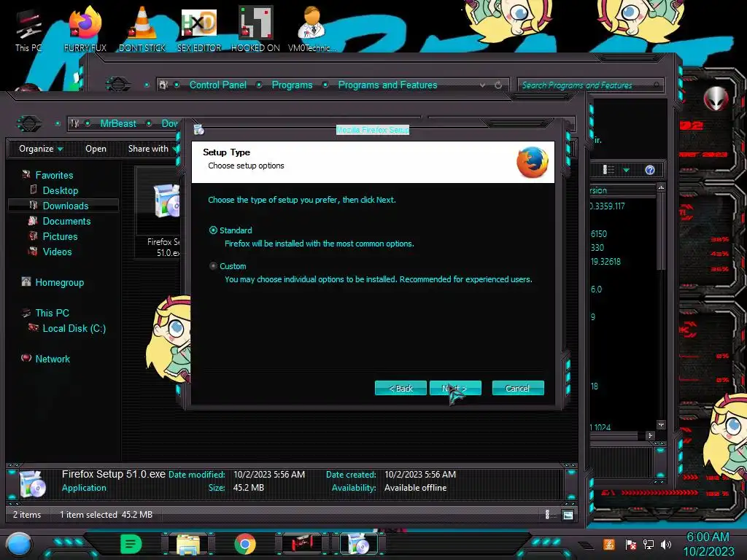Click the Open toolbar command
Screen dimensions: 747x560
tap(96, 149)
